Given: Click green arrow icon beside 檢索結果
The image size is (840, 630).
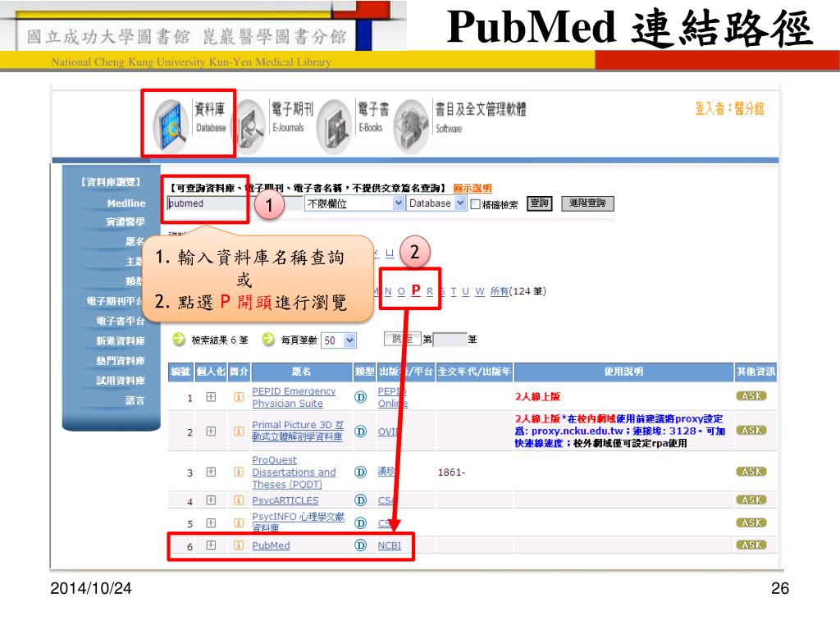Looking at the screenshot, I should click(178, 339).
